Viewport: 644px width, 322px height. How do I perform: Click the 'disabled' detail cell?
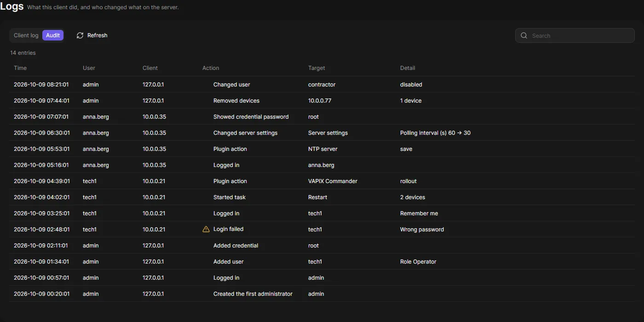(411, 85)
